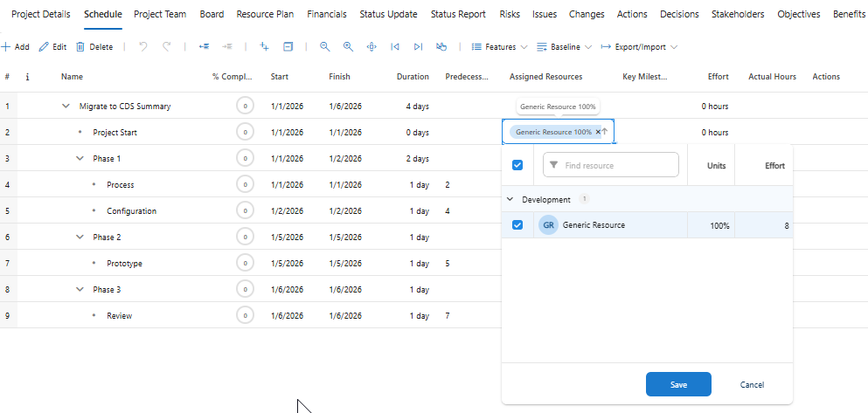Viewport: 868px width, 413px height.
Task: Remove Generic Resource 100% chip
Action: [x=598, y=132]
